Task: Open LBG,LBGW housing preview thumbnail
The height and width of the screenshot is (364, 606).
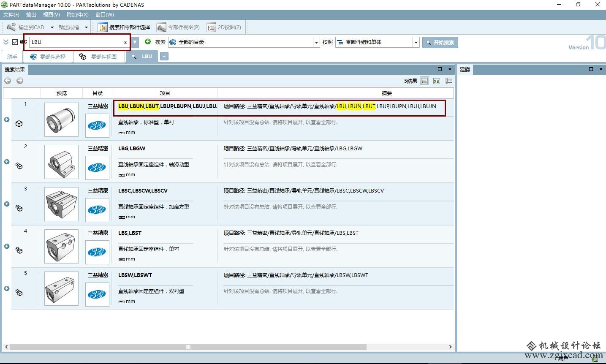Action: tap(61, 162)
